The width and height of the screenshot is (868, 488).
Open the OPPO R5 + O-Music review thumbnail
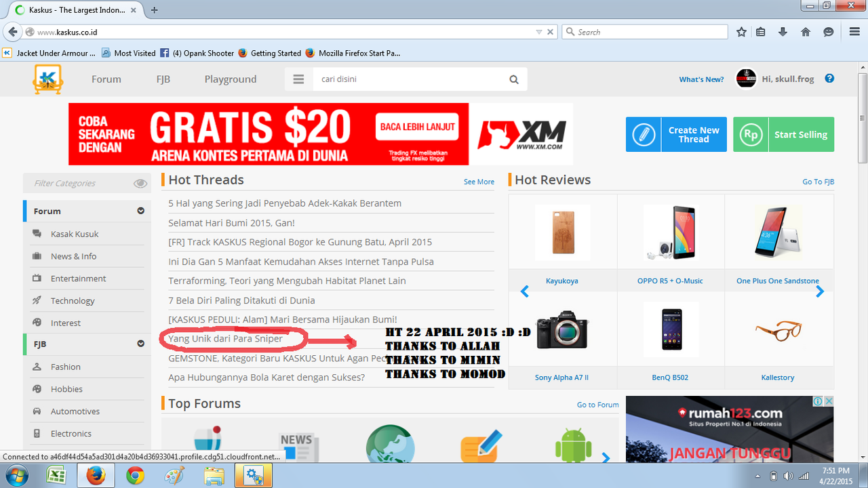670,233
